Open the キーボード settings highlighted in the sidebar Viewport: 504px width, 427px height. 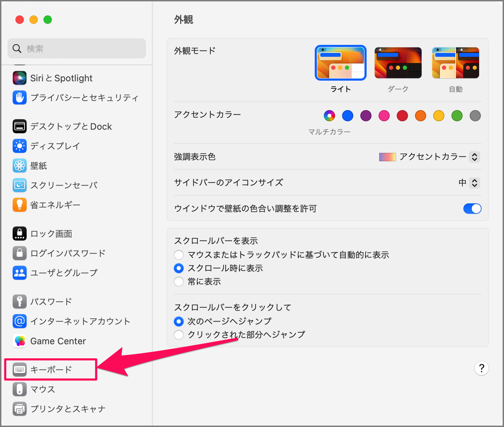[x=51, y=369]
